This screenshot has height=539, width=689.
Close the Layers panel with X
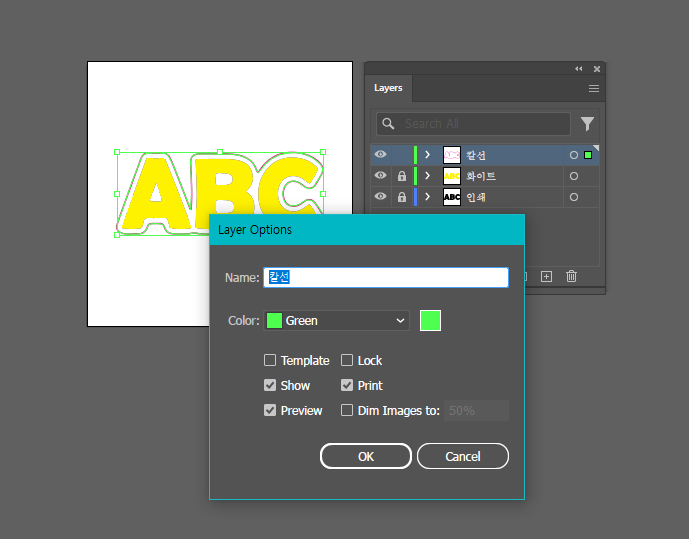(597, 69)
